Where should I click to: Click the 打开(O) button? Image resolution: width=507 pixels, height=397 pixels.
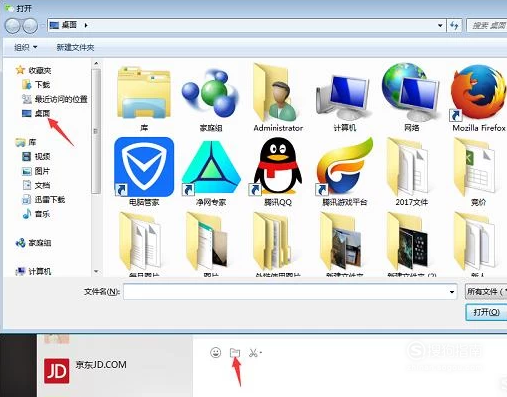click(x=486, y=312)
